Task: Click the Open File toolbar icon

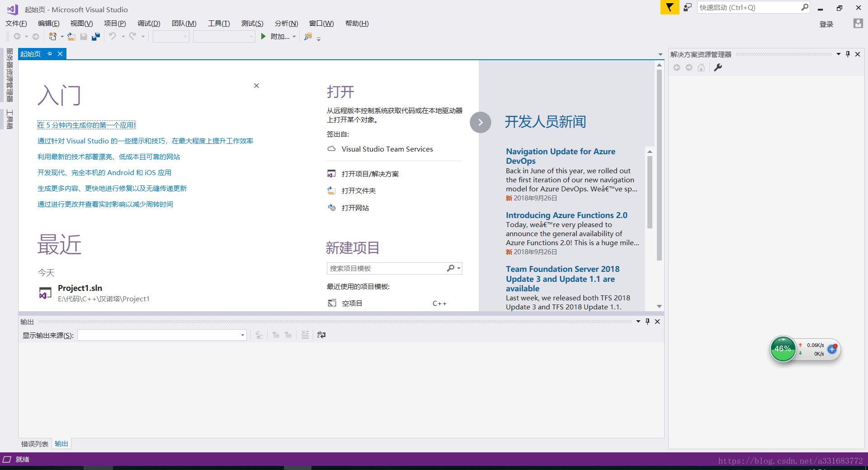Action: click(x=71, y=37)
